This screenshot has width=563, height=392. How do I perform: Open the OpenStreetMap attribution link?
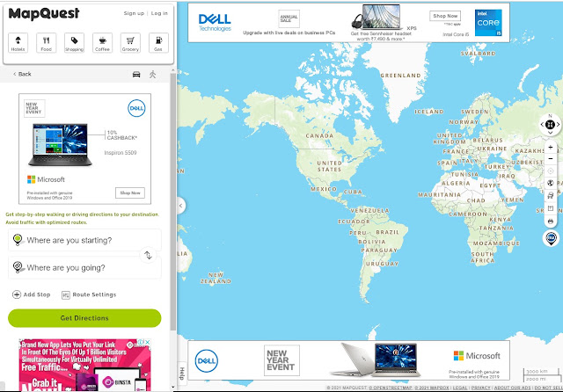pos(391,388)
